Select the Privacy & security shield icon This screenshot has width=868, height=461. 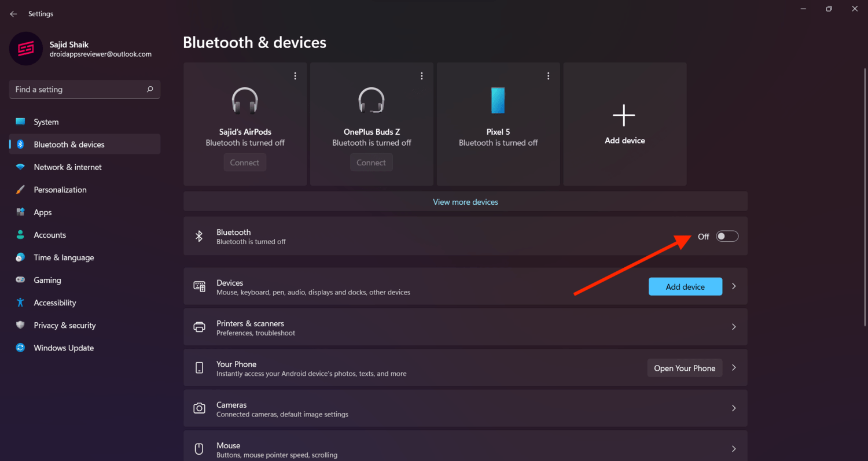click(x=21, y=325)
